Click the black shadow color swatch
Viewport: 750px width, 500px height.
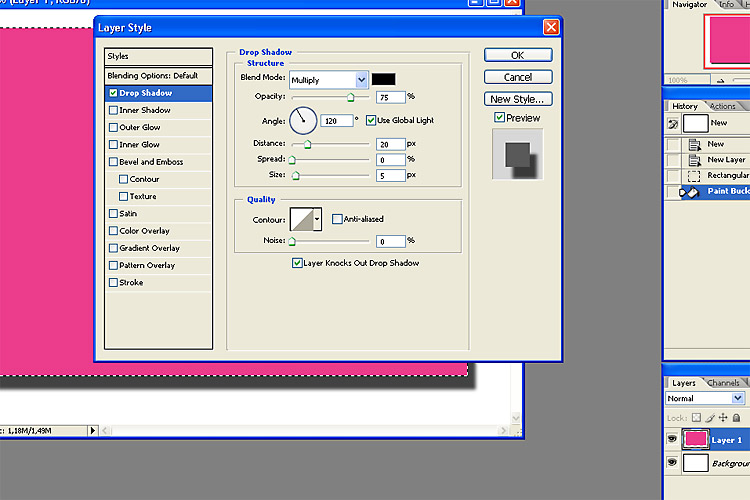pyautogui.click(x=384, y=79)
